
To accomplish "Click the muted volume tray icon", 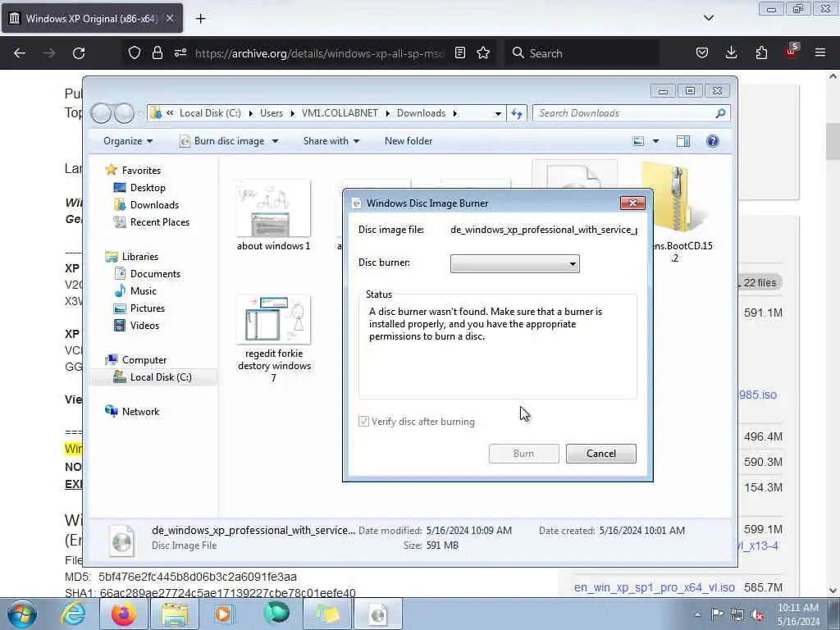I will click(757, 614).
